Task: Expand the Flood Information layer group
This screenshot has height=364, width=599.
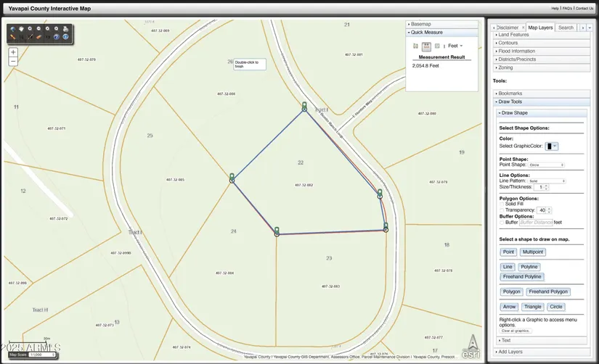Action: (517, 51)
